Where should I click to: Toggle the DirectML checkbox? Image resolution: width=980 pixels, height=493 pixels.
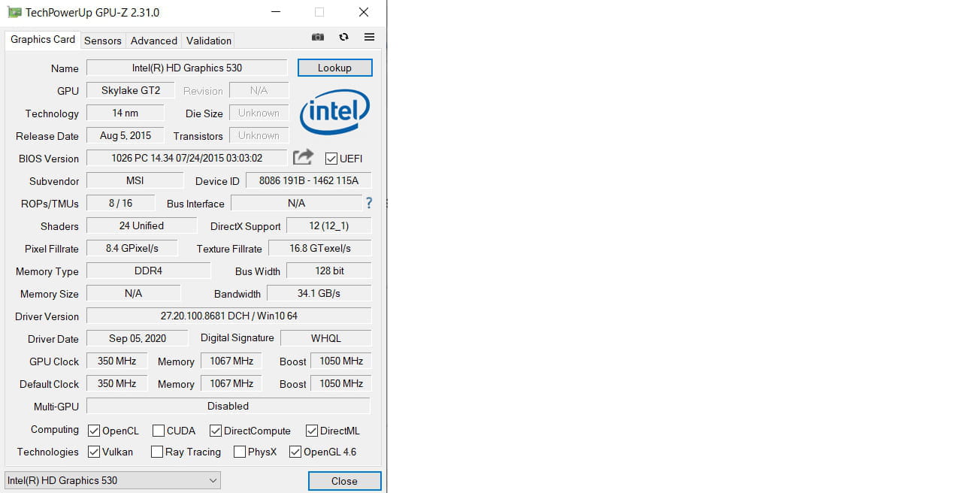point(312,431)
